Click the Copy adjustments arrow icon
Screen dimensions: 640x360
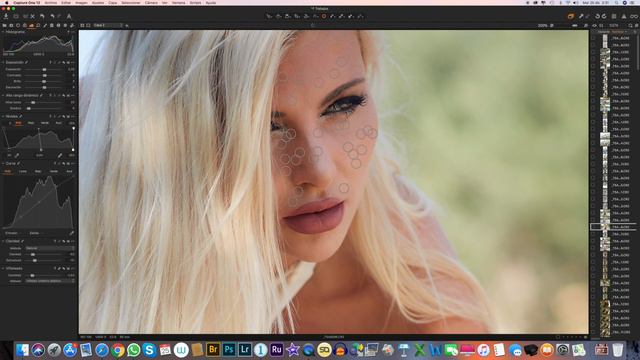580,16
